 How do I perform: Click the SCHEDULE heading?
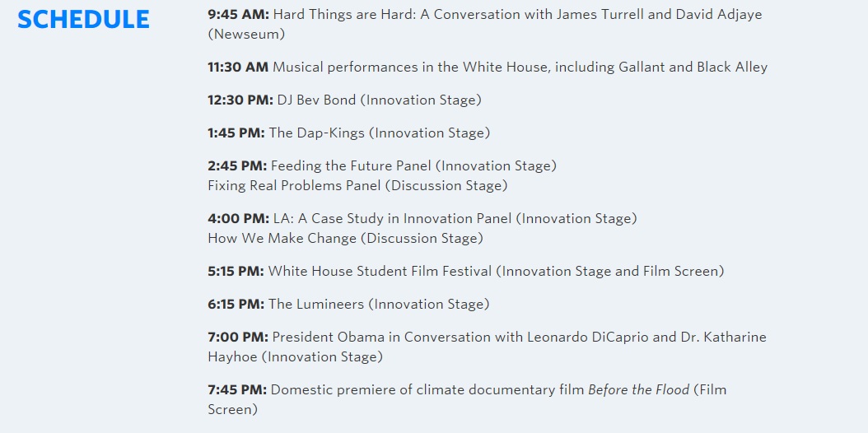point(83,20)
